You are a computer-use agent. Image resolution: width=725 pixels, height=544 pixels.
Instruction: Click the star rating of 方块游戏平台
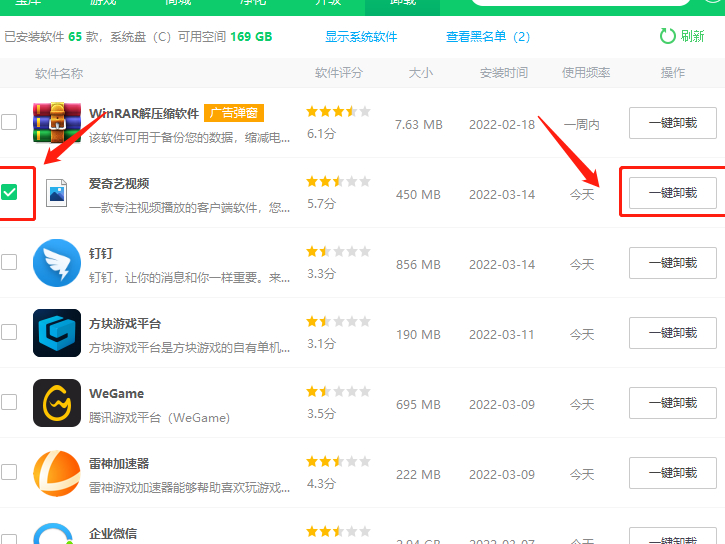pos(338,321)
